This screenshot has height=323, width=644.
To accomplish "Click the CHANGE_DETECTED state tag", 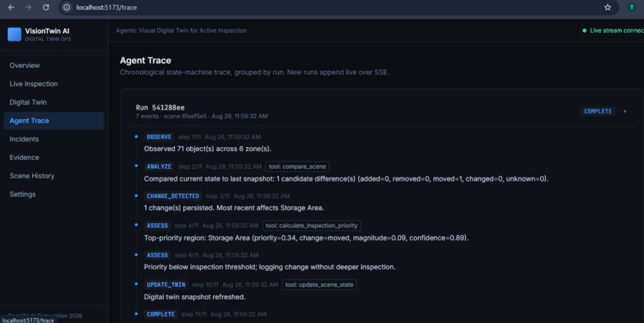I will coord(173,196).
